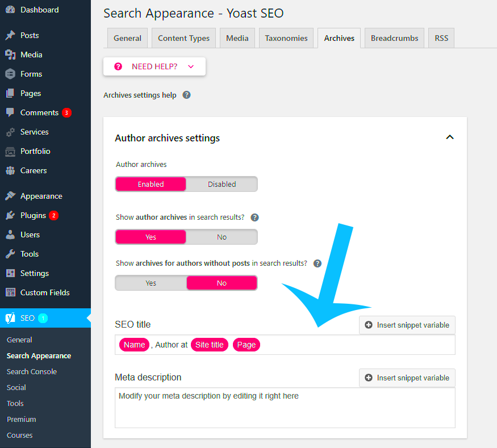
Task: Set Author archives to Disabled
Action: point(222,184)
